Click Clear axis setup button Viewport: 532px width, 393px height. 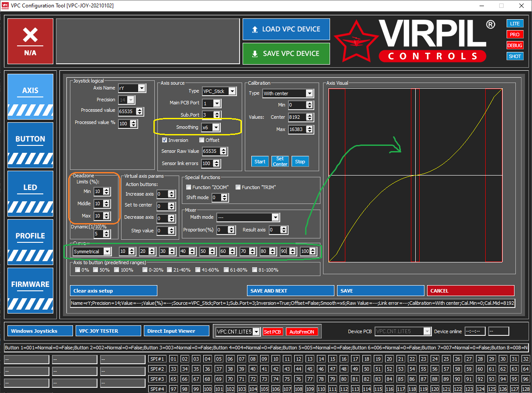click(113, 291)
